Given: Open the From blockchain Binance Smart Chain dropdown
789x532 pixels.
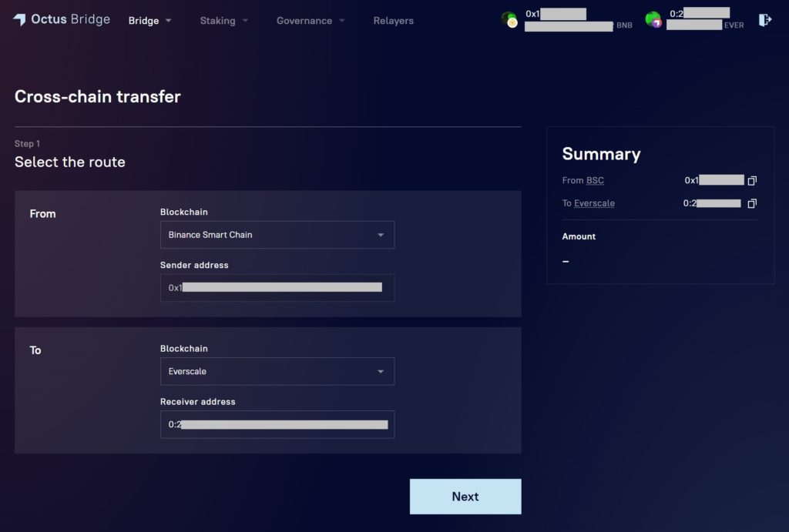Looking at the screenshot, I should pyautogui.click(x=277, y=235).
